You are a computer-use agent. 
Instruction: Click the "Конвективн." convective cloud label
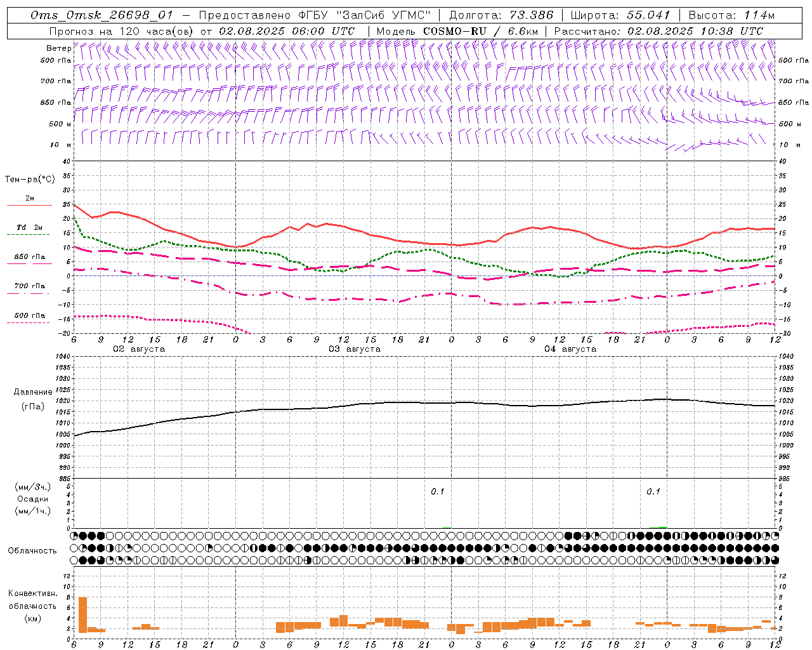(33, 594)
